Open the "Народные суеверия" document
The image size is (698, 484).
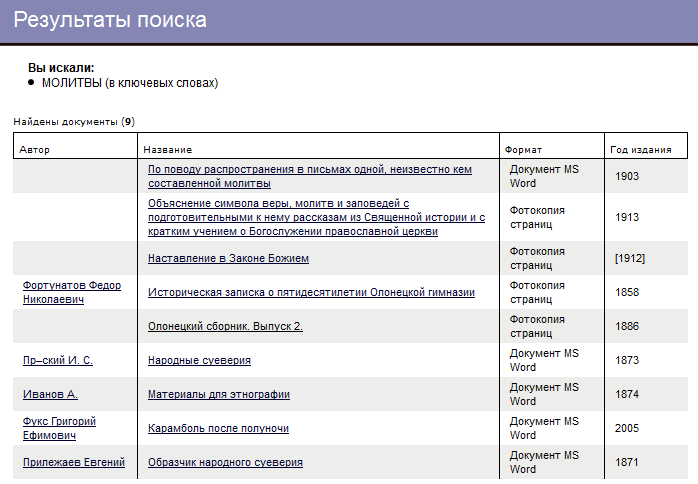pos(199,360)
